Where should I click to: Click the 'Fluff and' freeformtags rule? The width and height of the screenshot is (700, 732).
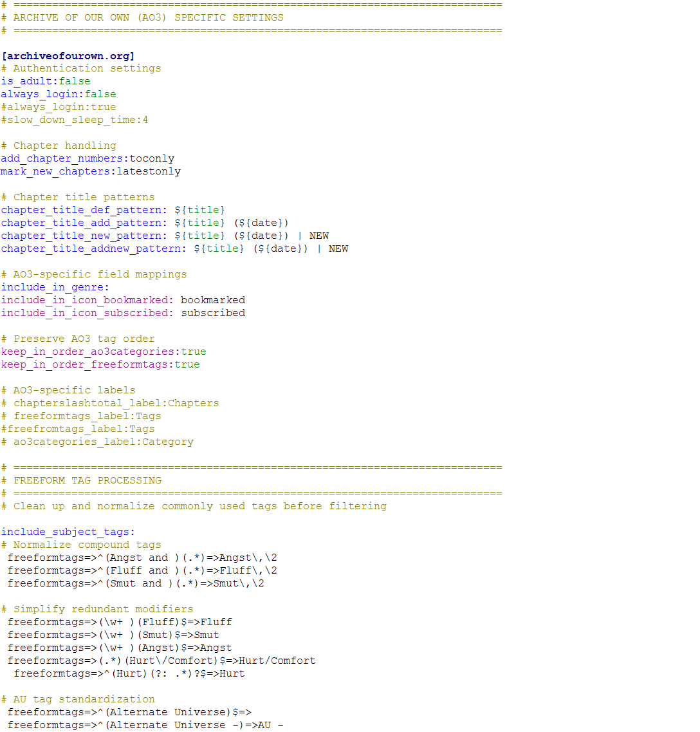tap(142, 570)
